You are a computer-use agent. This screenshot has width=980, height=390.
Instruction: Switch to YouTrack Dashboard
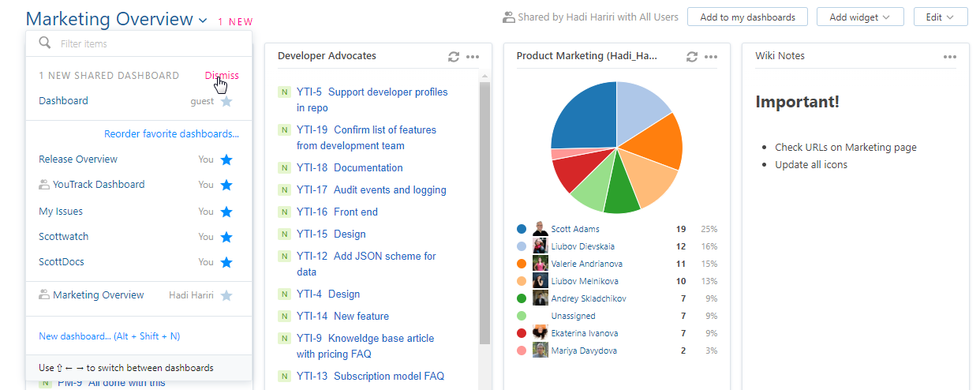click(x=99, y=185)
